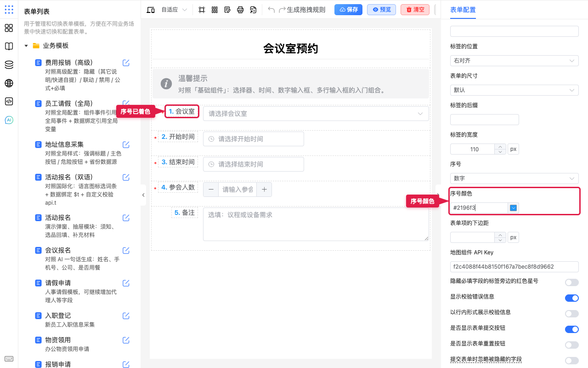Viewport: 588px width, 368px height.
Task: Toggle the 是否显示表单重置按钮 switch
Action: pos(571,345)
